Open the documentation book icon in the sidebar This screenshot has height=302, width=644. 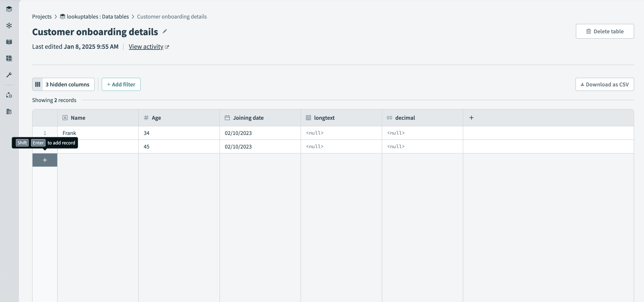click(9, 42)
